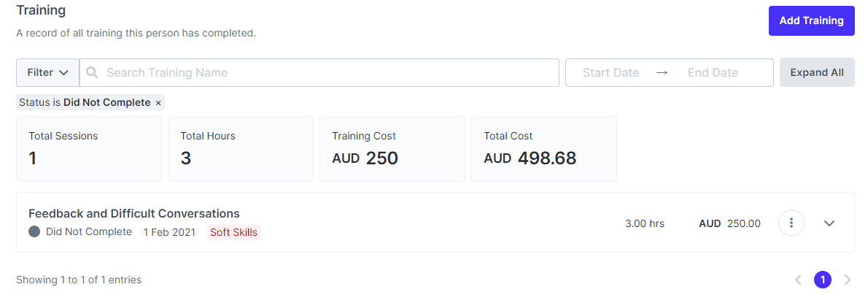
Task: Pick a Start Date
Action: pos(611,72)
